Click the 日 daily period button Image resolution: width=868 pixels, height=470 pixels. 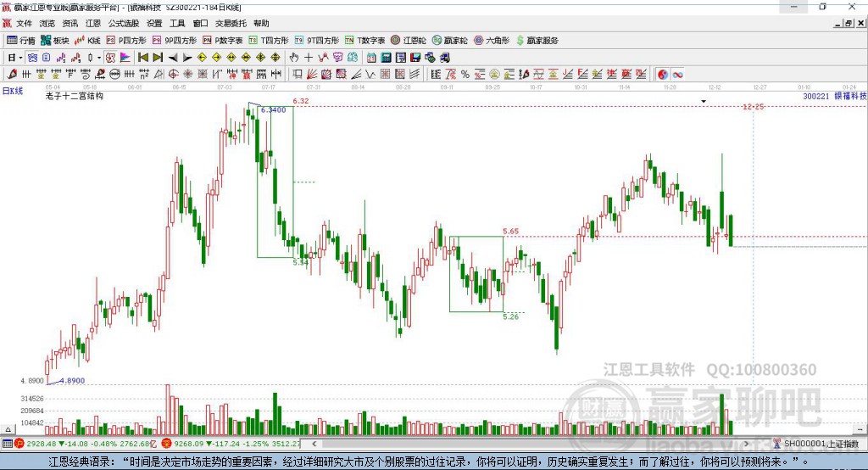coord(12,58)
